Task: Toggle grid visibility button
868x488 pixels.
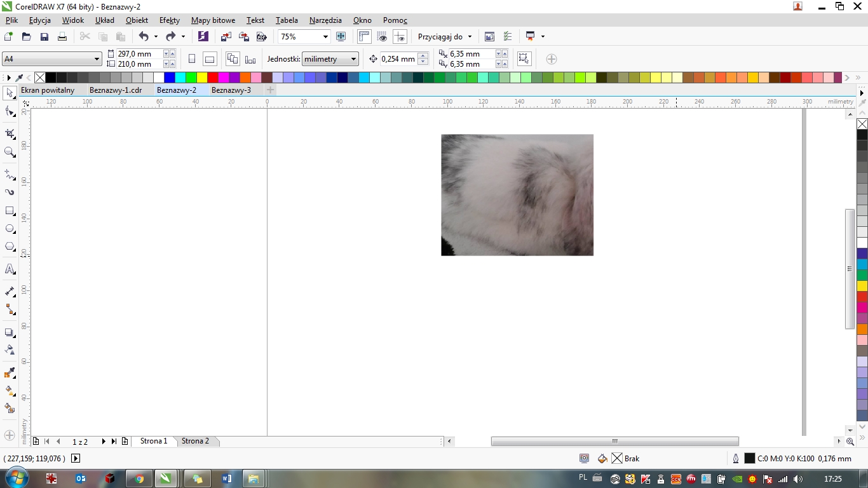Action: [382, 37]
